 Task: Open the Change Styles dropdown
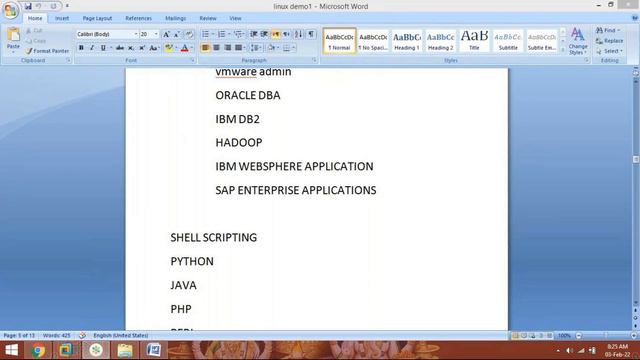[x=578, y=41]
